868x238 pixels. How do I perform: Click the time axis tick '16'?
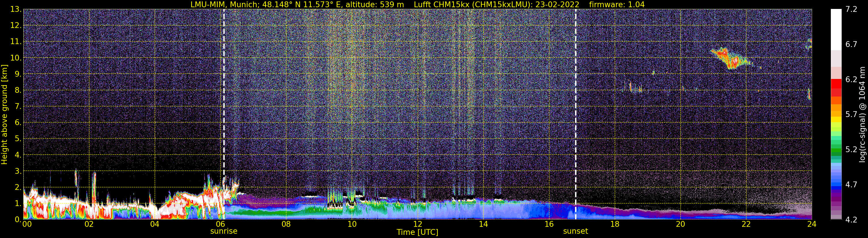click(549, 224)
